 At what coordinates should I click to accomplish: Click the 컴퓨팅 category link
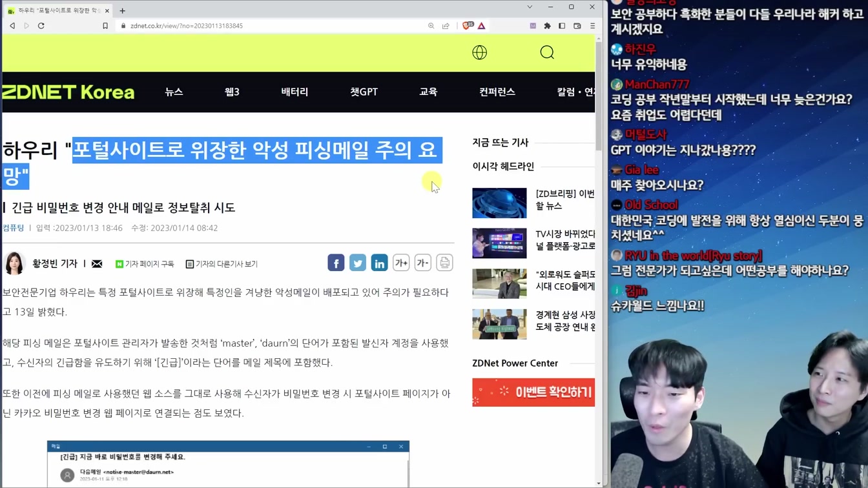point(14,228)
